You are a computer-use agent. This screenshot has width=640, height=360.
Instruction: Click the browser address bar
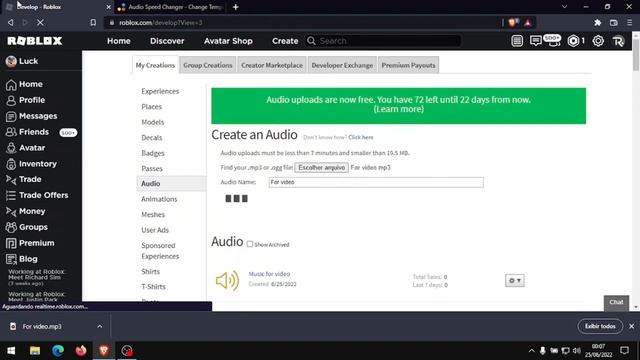(x=302, y=23)
